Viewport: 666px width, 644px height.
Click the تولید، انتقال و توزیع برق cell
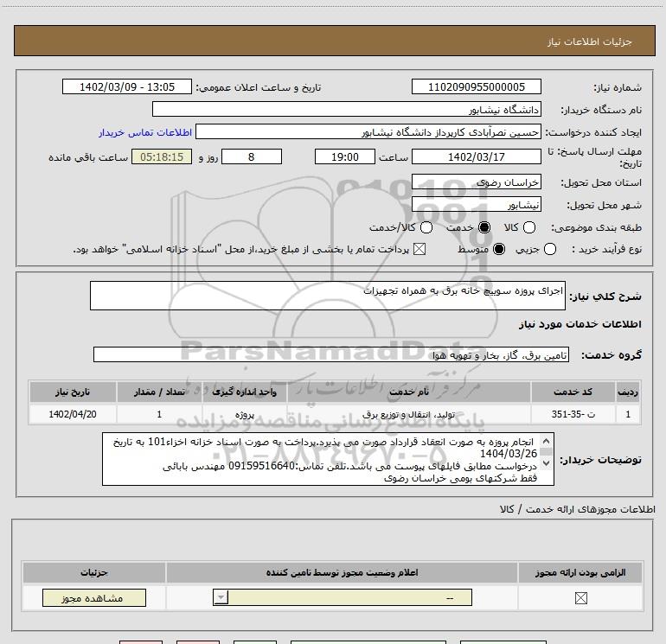[408, 414]
